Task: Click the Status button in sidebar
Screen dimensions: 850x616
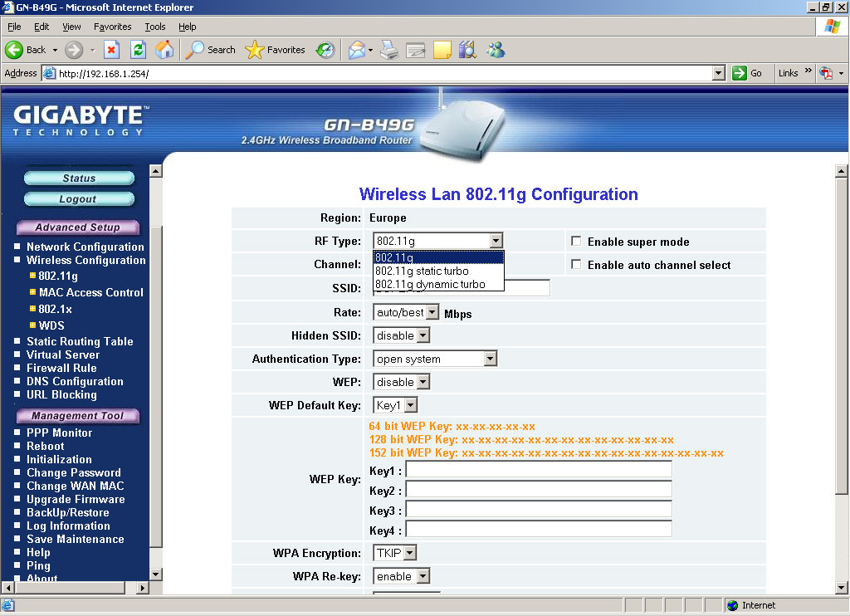Action: (x=79, y=178)
